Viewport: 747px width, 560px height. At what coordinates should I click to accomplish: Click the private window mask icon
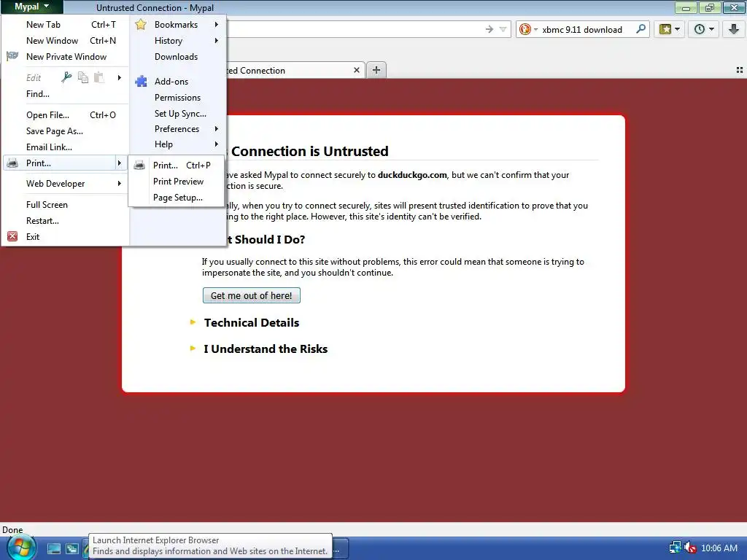point(12,56)
